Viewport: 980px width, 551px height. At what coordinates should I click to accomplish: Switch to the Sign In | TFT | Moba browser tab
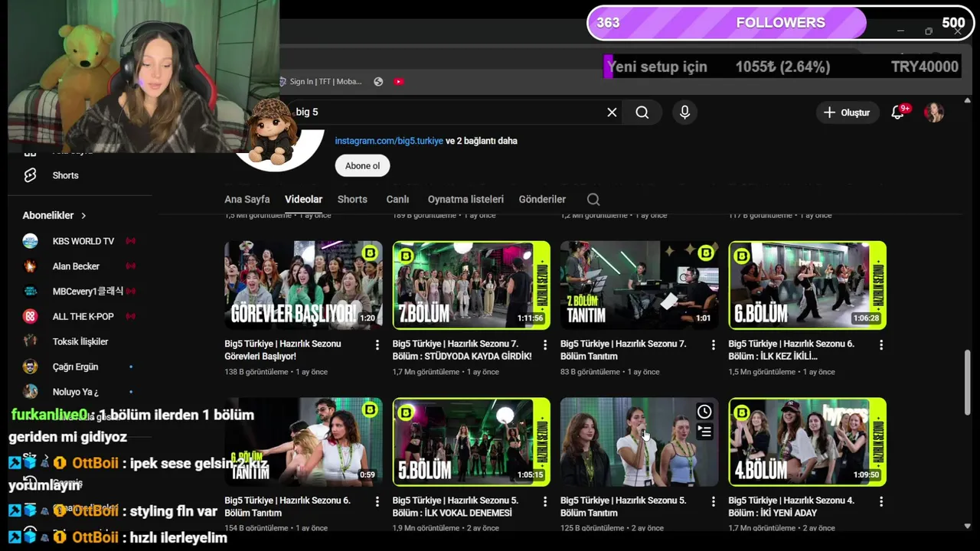point(320,82)
